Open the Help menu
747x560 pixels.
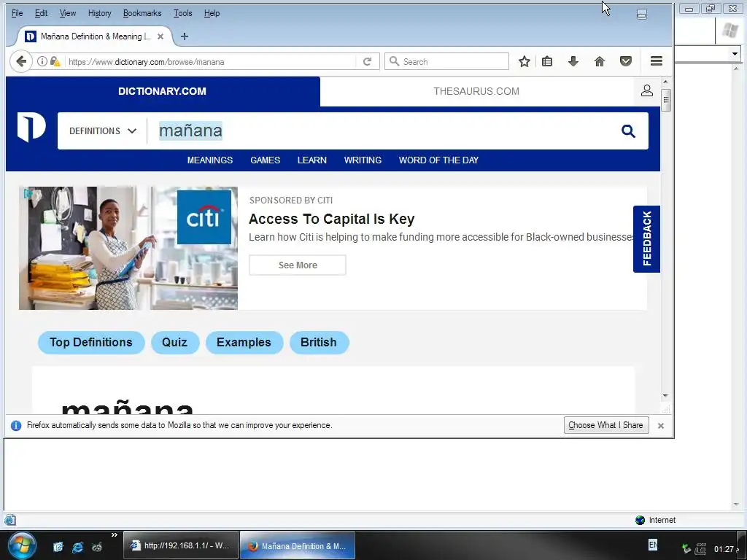[212, 13]
